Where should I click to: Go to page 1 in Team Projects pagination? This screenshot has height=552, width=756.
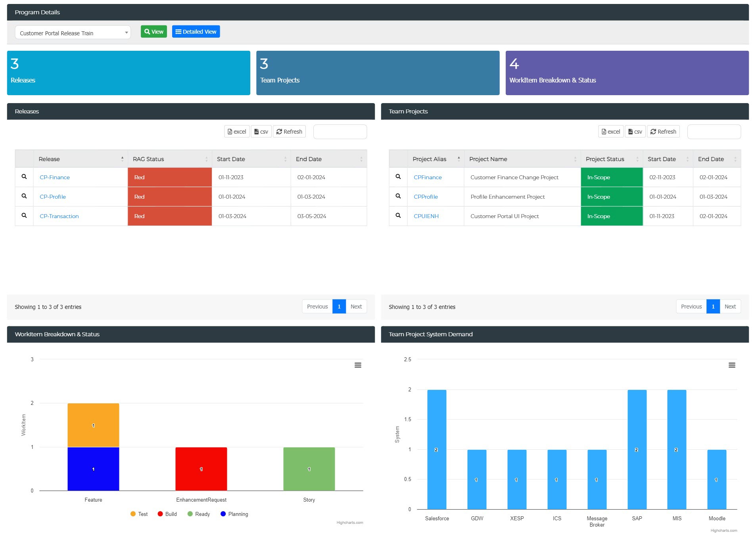[713, 307]
